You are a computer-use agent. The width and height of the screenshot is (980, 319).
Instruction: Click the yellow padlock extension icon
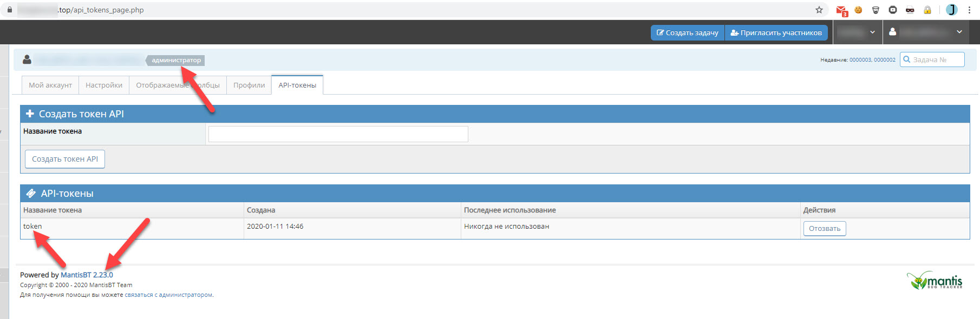(x=927, y=10)
